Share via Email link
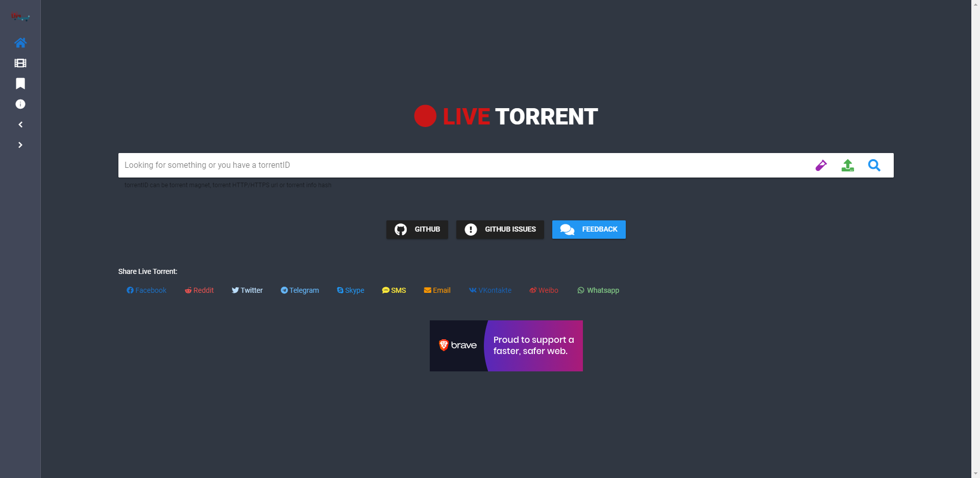The image size is (980, 478). point(437,290)
